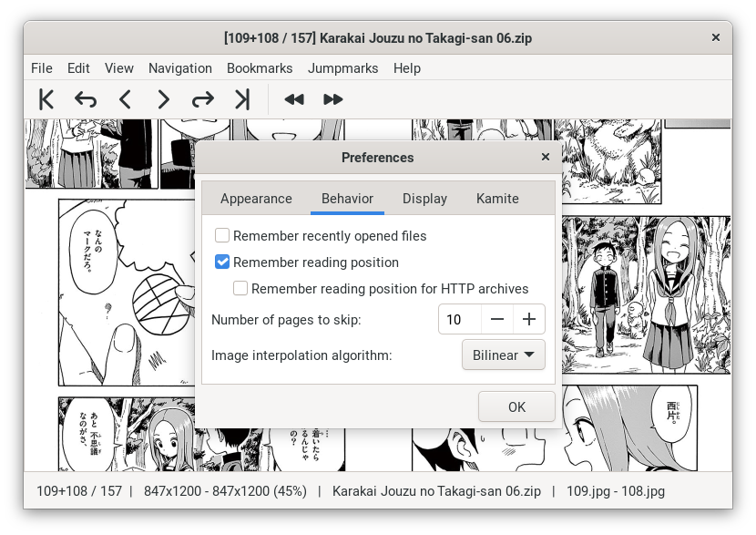
Task: Open the Help menu
Action: click(407, 68)
